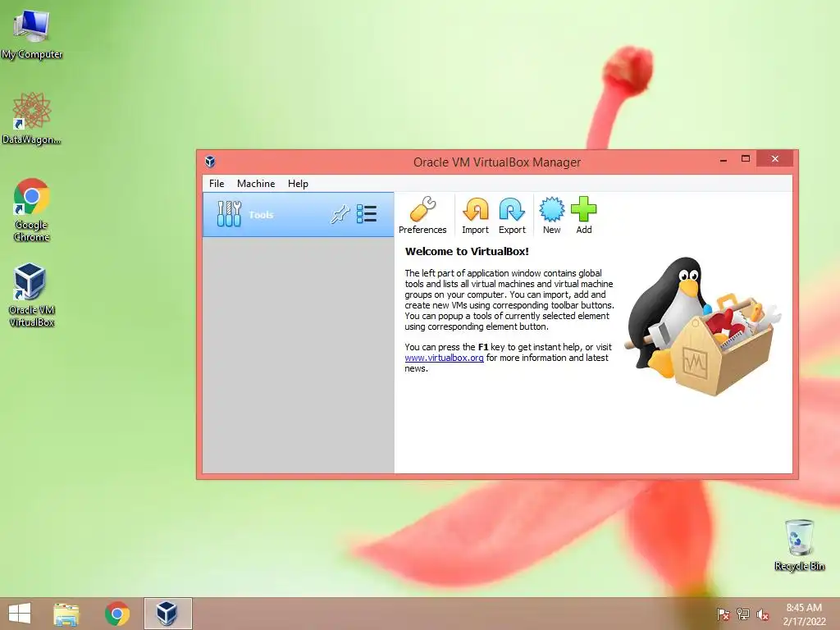Viewport: 840px width, 630px height.
Task: Open the Tools list menu icon
Action: pos(367,214)
